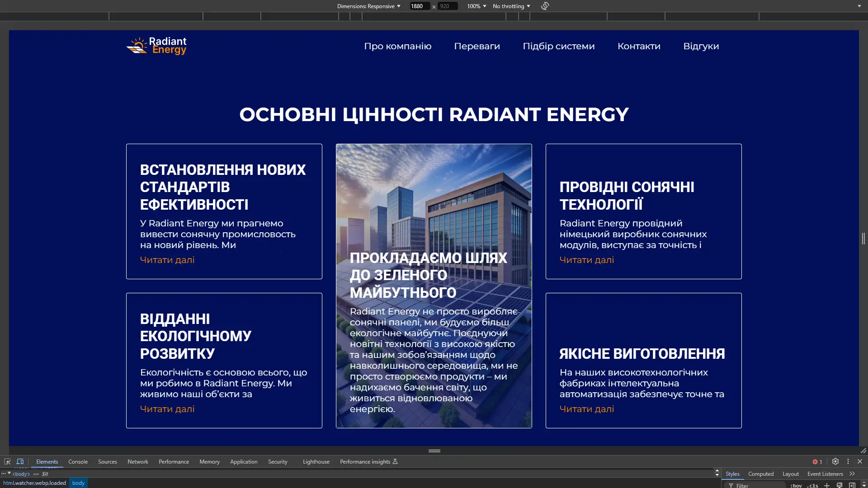Open the Event Listeners pane tab

(x=825, y=474)
